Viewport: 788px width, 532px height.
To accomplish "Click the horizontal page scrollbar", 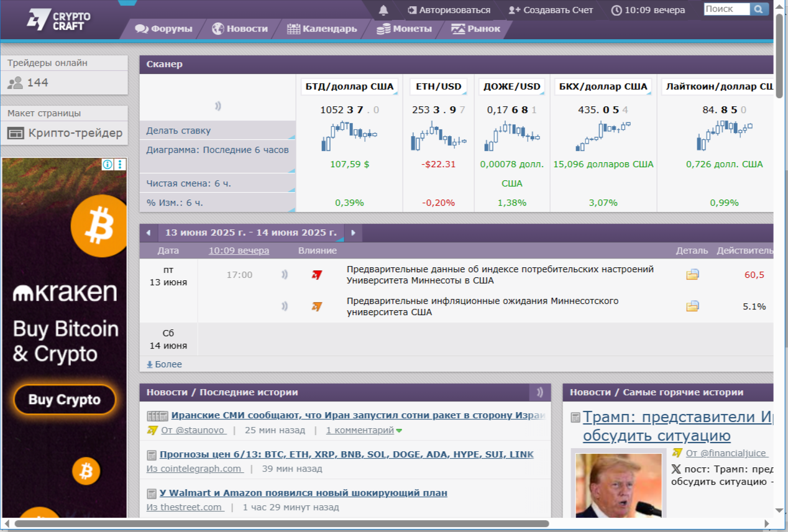I will [281, 523].
